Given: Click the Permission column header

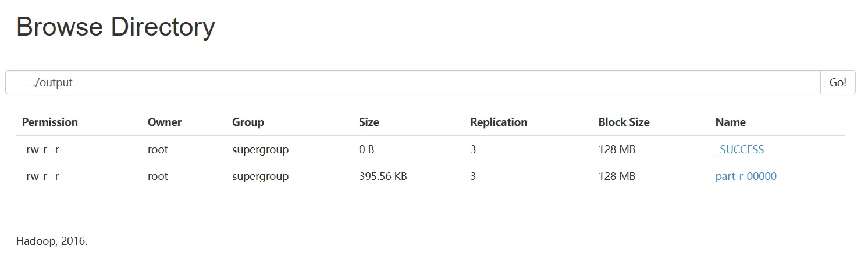Looking at the screenshot, I should pyautogui.click(x=49, y=122).
